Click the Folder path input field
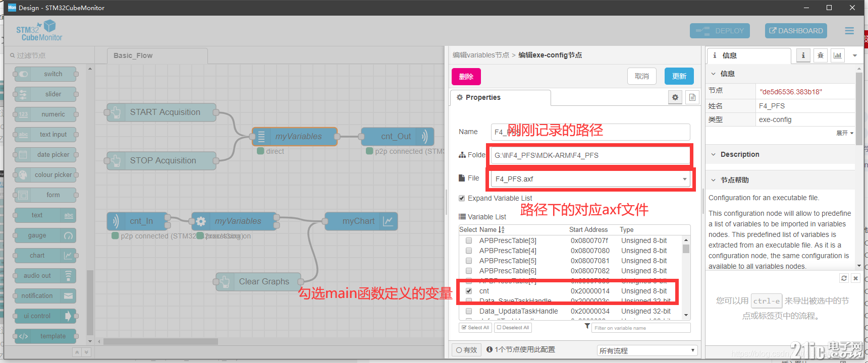Image resolution: width=868 pixels, height=363 pixels. (x=590, y=155)
